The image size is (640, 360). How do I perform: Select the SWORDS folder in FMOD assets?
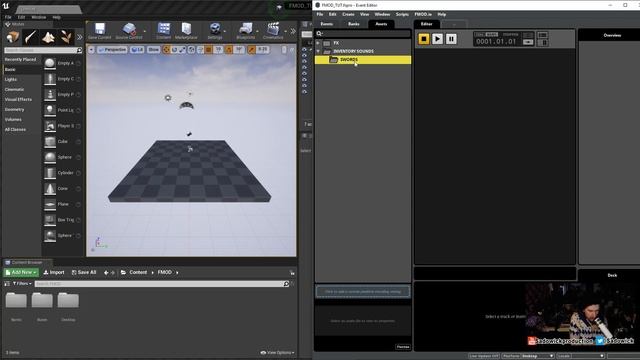pos(363,60)
